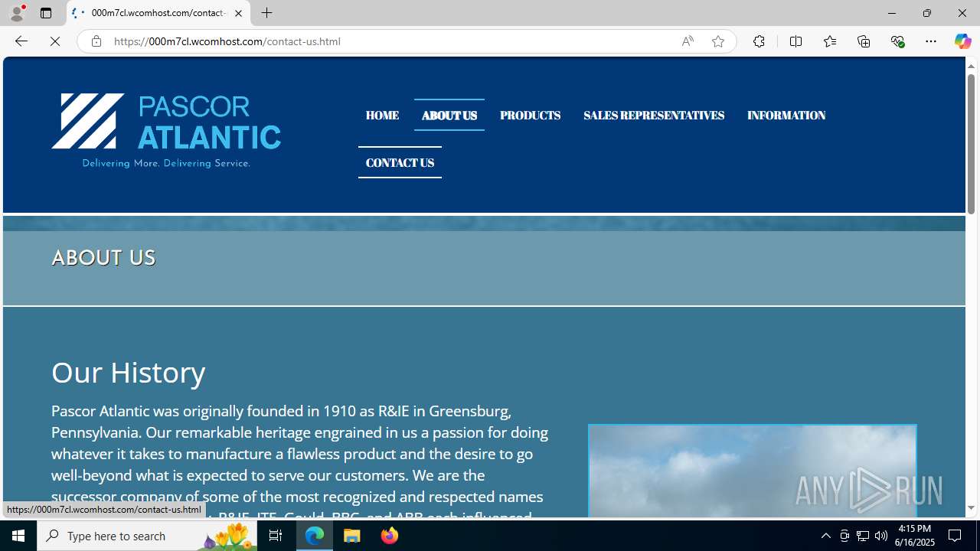Open the Extensions menu
This screenshot has width=980, height=551.
[759, 41]
